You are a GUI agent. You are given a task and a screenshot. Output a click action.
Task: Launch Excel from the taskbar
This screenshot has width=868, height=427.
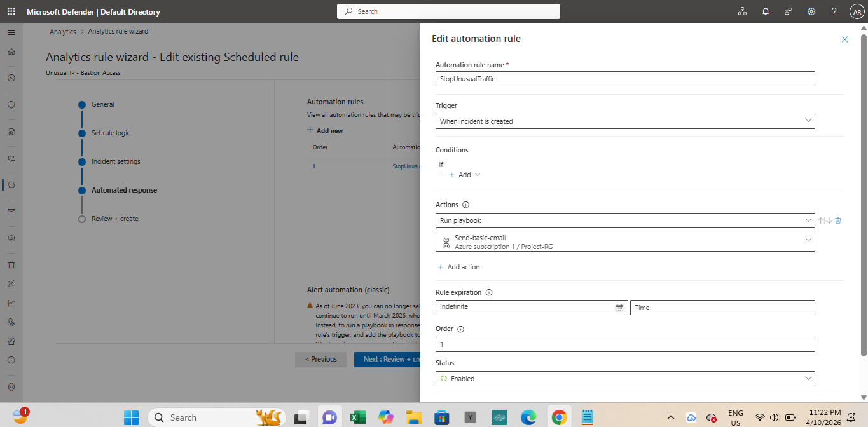click(x=358, y=417)
